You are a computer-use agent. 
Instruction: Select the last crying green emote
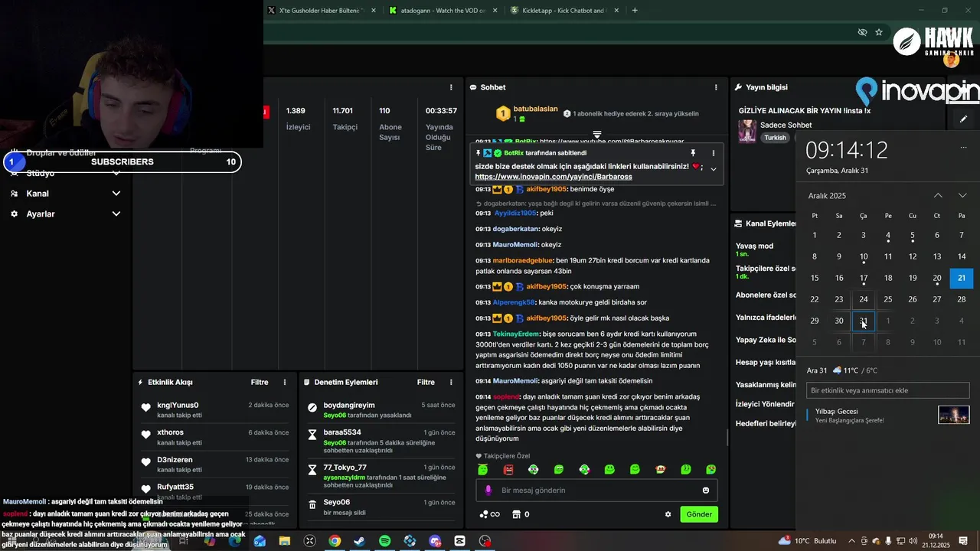[x=711, y=469]
